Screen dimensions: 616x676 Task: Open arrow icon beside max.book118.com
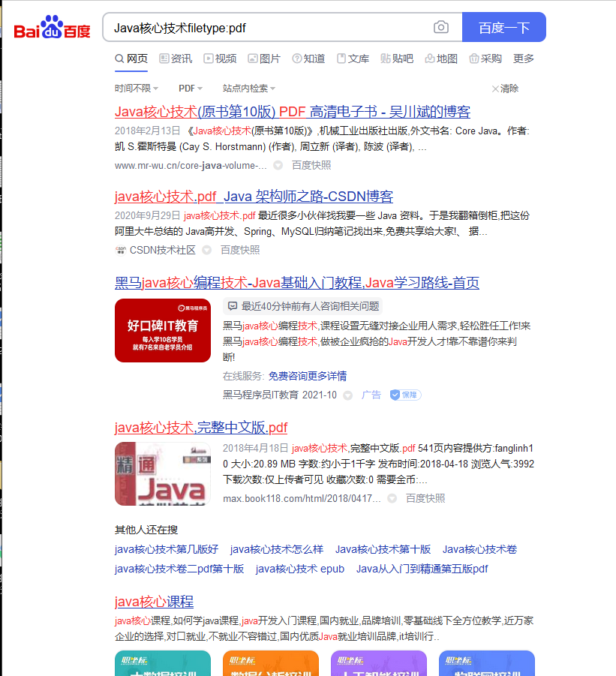[392, 498]
